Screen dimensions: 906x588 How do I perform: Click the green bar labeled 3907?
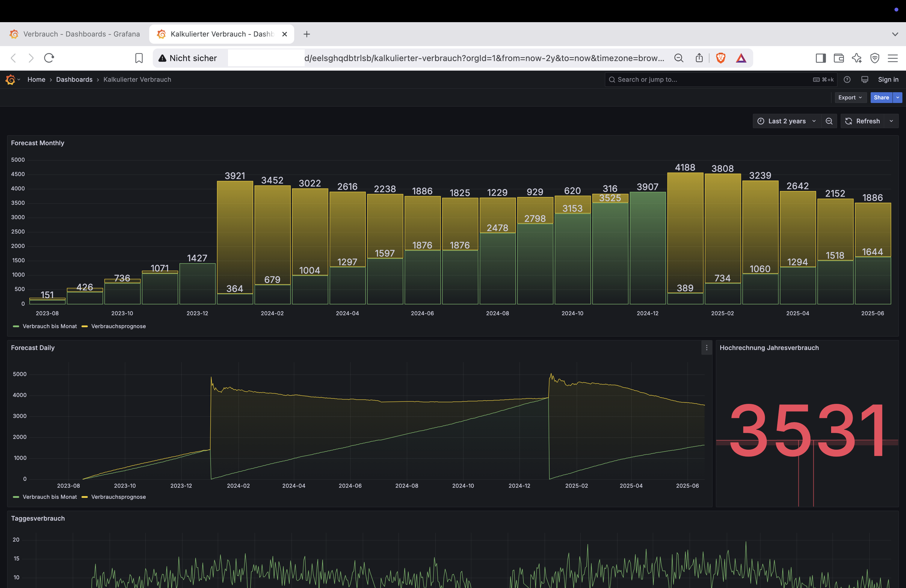coord(647,248)
